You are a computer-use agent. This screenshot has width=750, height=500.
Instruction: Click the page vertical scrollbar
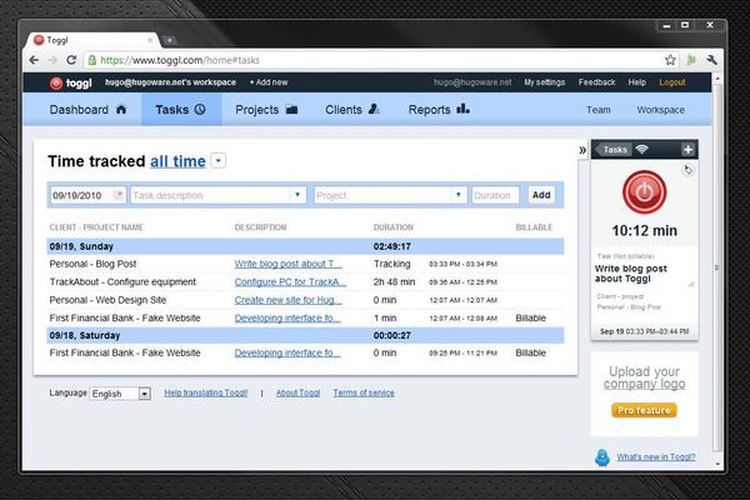pos(717,268)
